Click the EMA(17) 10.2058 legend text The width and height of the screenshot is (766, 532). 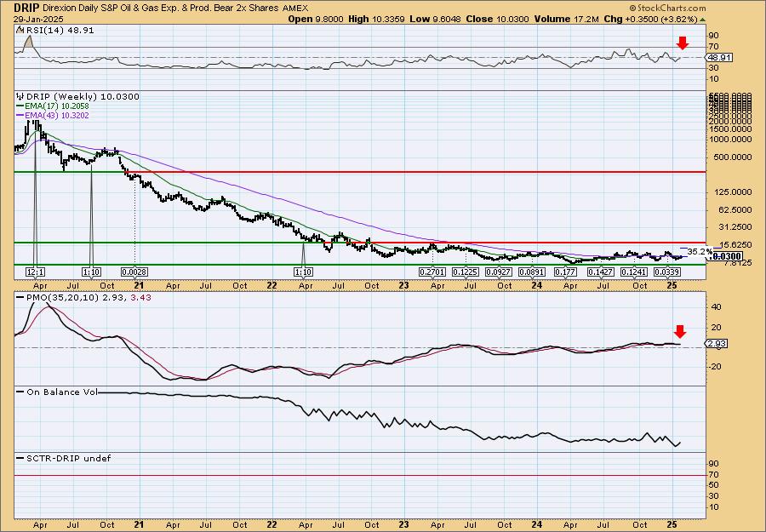[57, 106]
